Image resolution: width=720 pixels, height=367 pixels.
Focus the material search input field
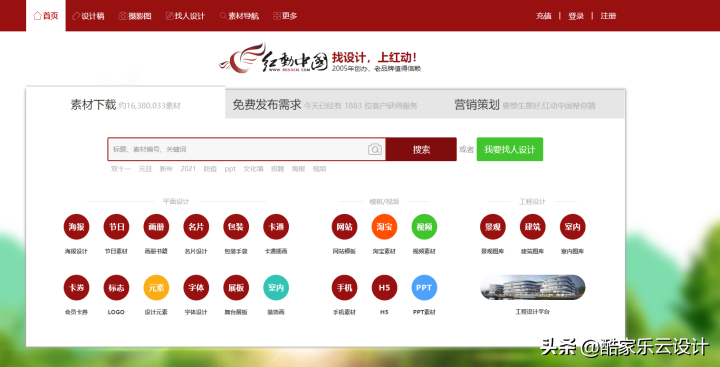247,149
